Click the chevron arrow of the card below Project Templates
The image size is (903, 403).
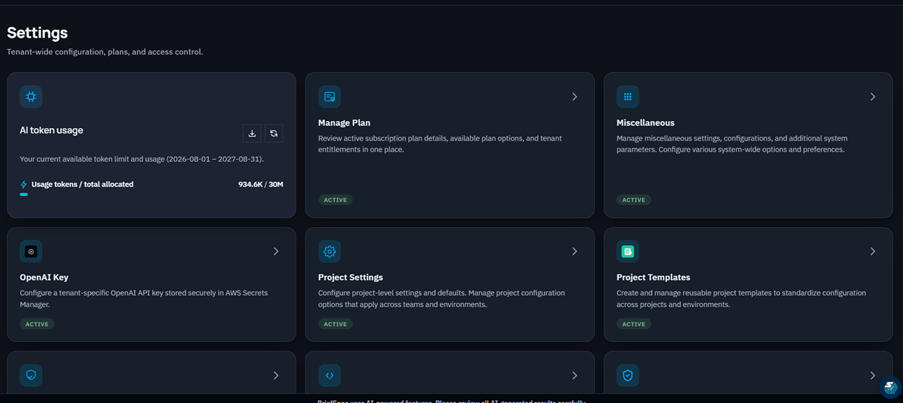click(x=872, y=375)
